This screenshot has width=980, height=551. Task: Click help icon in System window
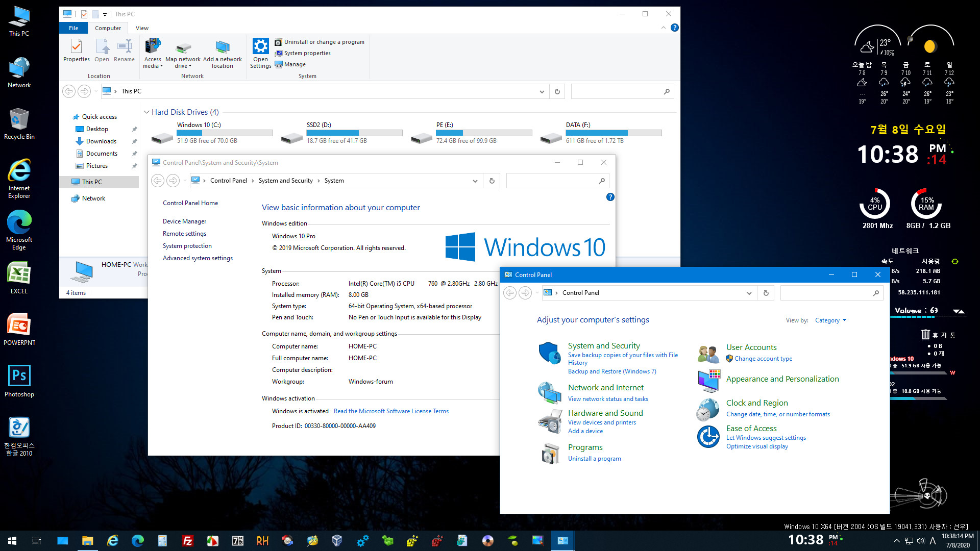point(610,197)
